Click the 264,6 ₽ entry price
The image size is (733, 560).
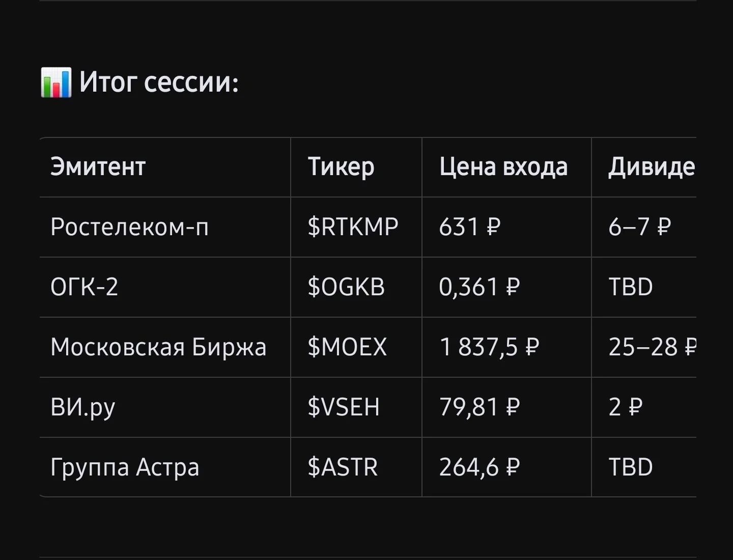click(480, 467)
